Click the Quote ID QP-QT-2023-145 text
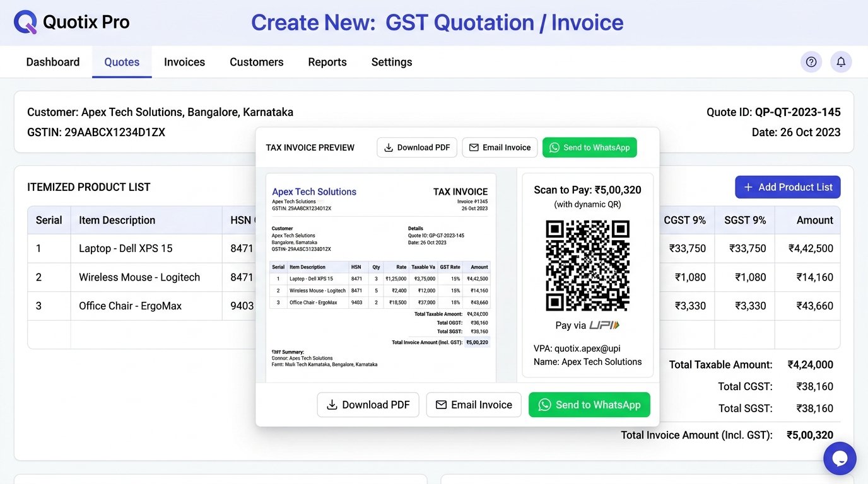Image resolution: width=868 pixels, height=484 pixels. [773, 112]
